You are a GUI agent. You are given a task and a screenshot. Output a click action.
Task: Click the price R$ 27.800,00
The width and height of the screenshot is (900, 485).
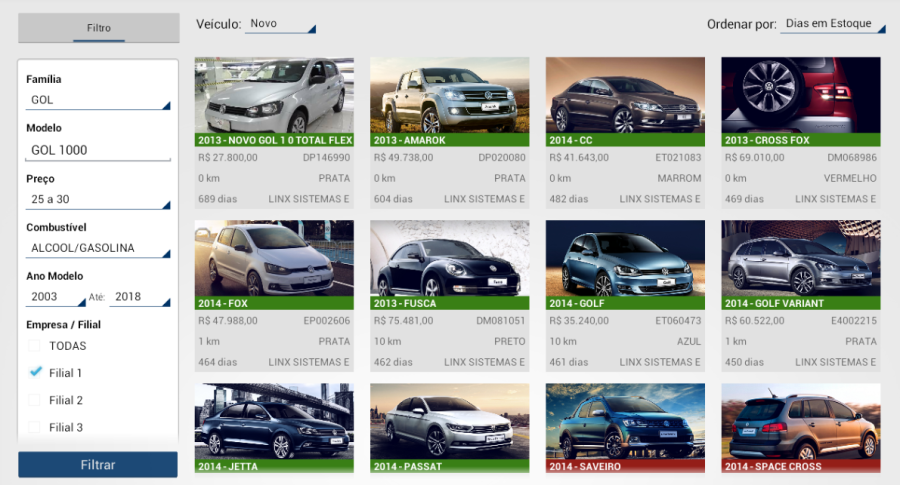[228, 157]
